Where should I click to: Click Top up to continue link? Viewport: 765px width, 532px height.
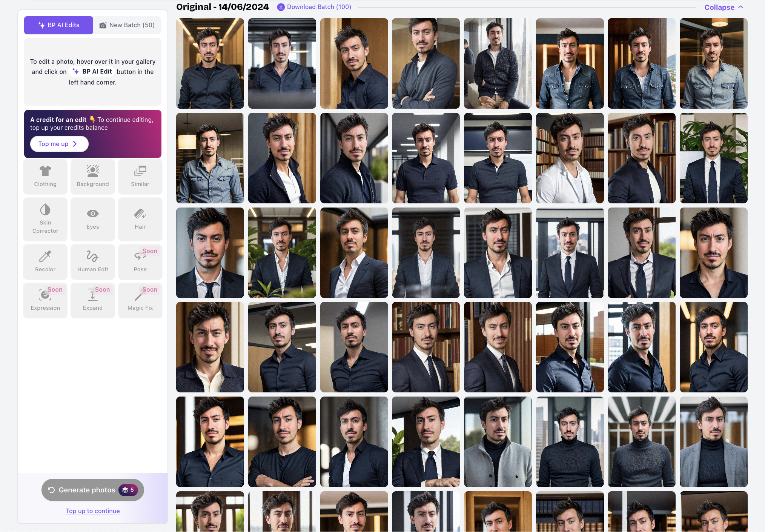92,511
